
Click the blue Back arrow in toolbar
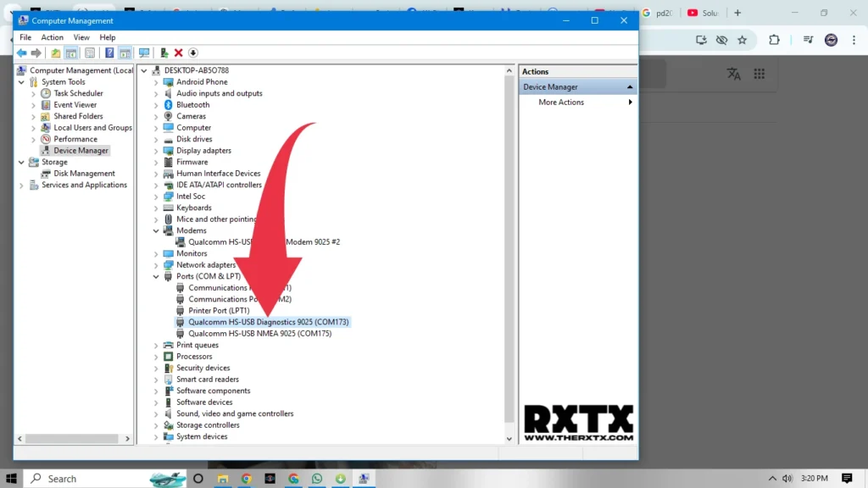22,53
